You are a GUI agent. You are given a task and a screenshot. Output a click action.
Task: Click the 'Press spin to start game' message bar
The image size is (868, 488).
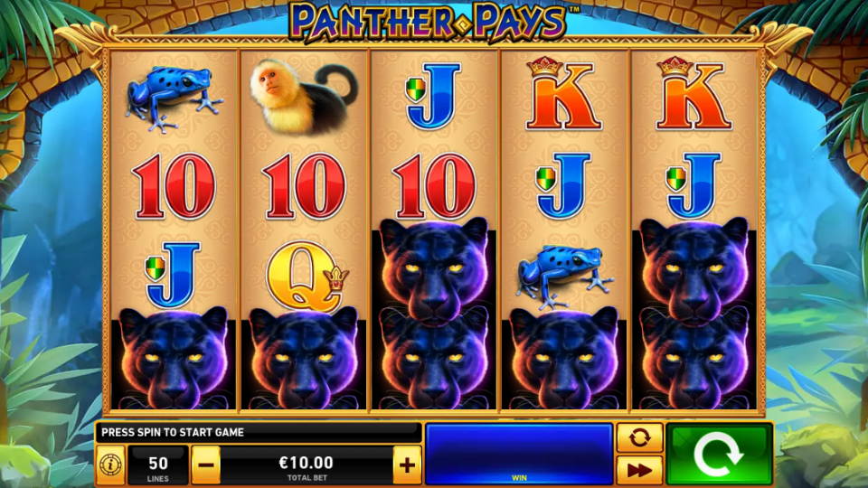pos(258,432)
